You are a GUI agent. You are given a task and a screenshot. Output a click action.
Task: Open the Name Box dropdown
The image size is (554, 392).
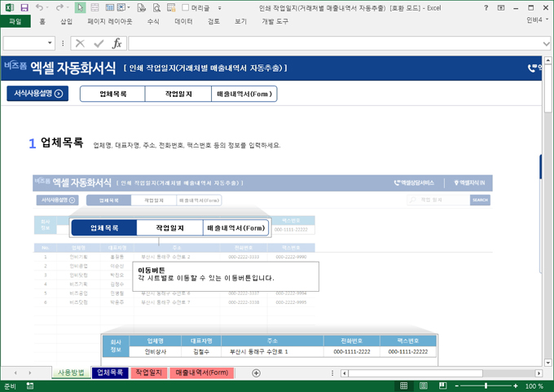tap(50, 43)
